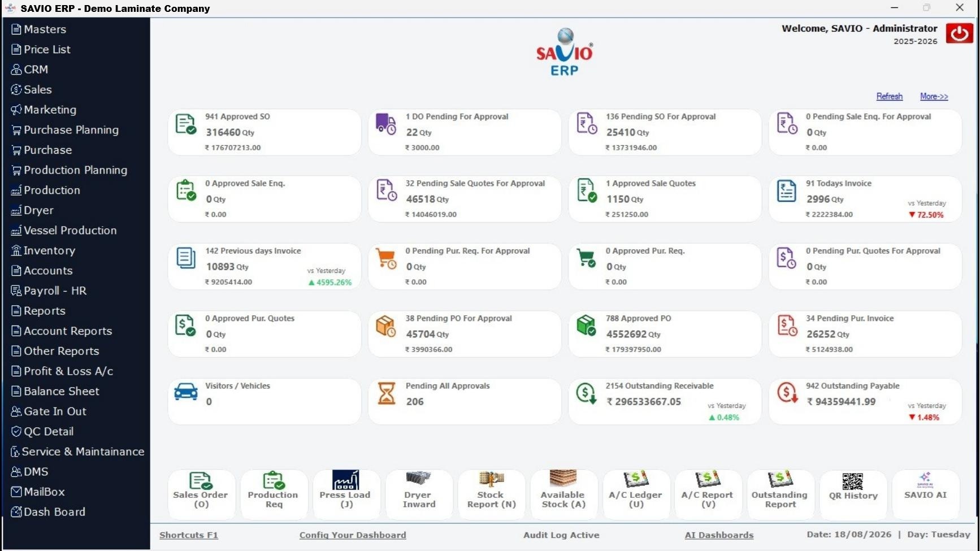Open the QR History shortcut icon
Image resolution: width=980 pixels, height=551 pixels.
click(853, 481)
